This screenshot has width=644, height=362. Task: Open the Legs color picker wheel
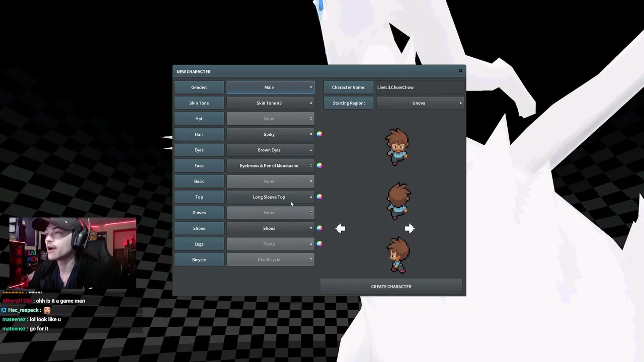click(319, 244)
